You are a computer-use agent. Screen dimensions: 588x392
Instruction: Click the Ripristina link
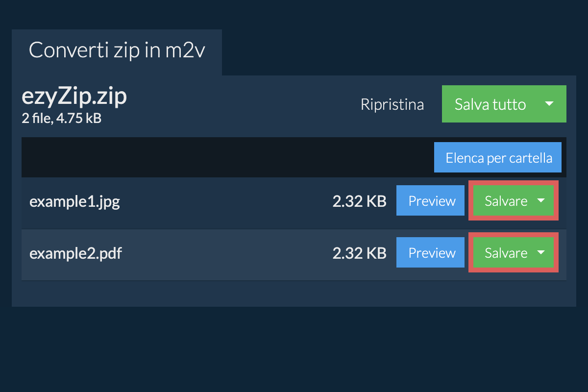[392, 104]
